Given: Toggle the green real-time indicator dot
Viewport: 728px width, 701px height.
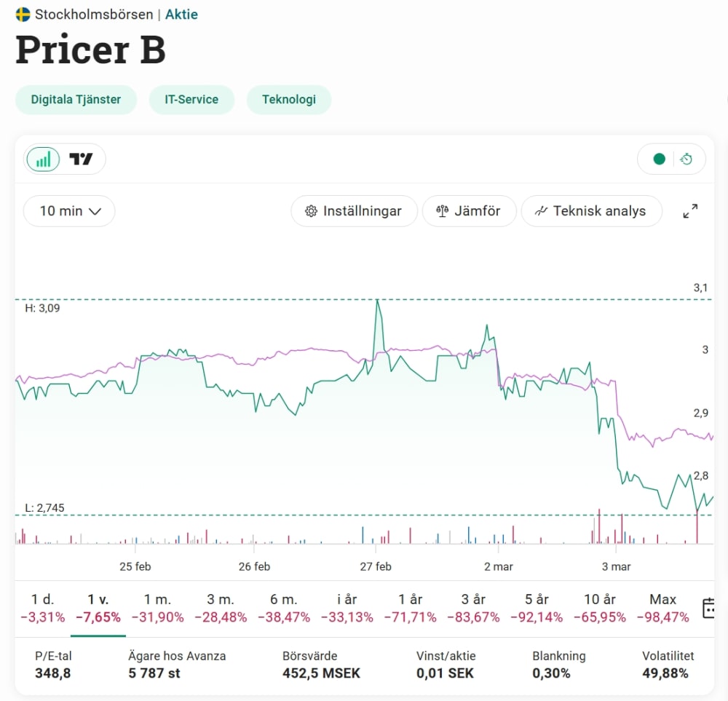Looking at the screenshot, I should [659, 159].
